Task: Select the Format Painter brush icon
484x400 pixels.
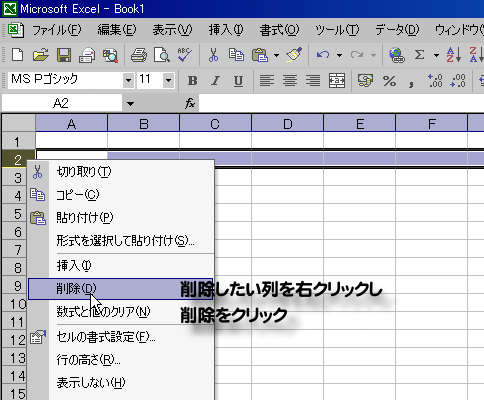Action: 294,55
